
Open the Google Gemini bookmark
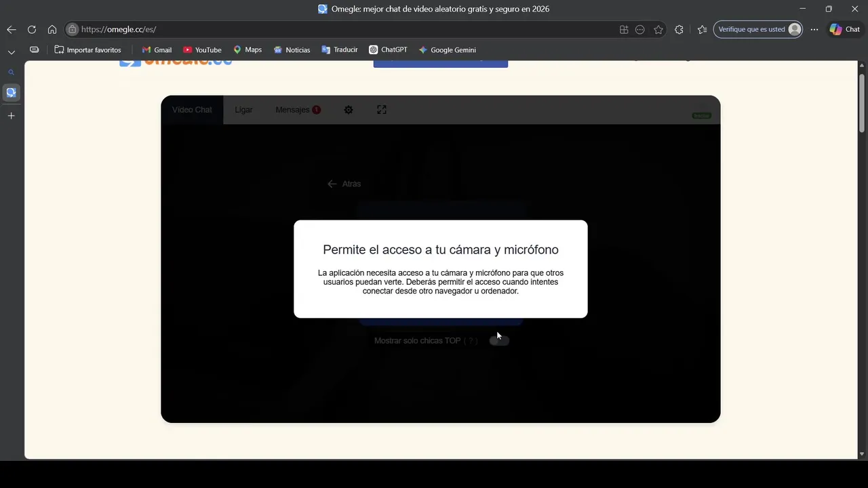447,49
